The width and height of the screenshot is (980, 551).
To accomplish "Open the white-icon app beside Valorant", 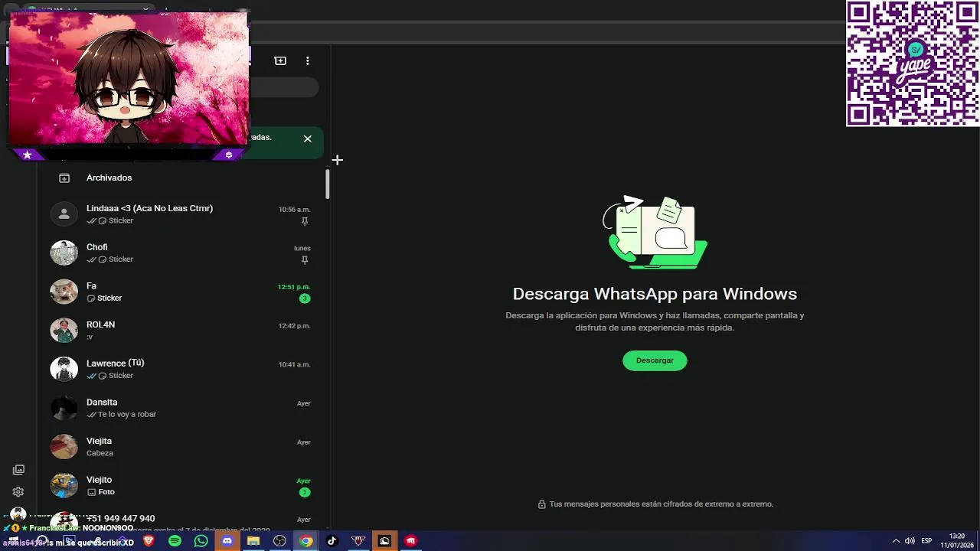I will click(384, 541).
